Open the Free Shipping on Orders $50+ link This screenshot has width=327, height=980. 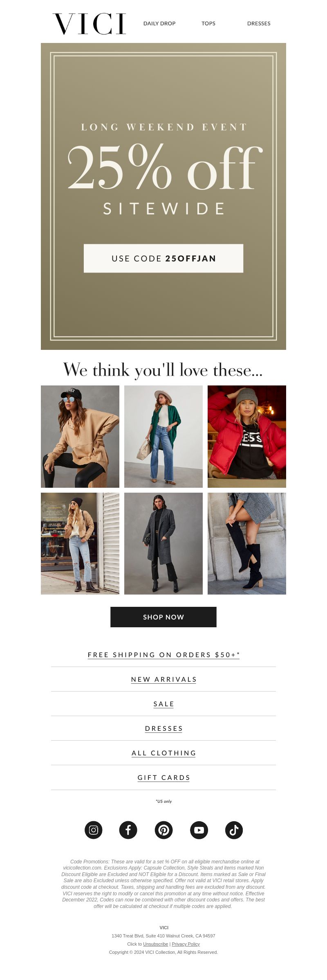click(163, 655)
